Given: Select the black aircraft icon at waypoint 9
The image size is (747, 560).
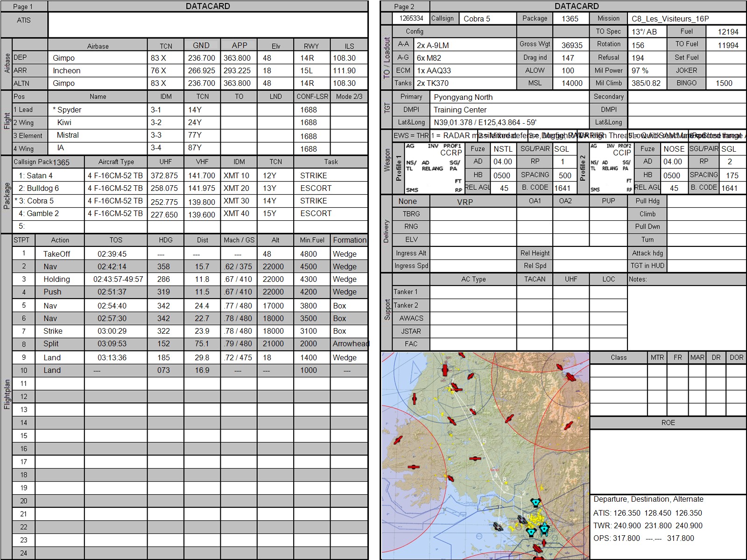Looking at the screenshot, I should tap(498, 526).
